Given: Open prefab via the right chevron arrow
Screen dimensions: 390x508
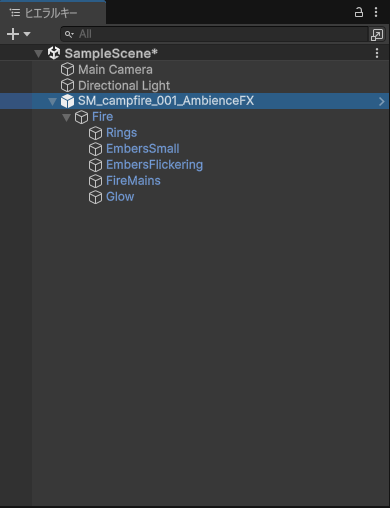Looking at the screenshot, I should pyautogui.click(x=382, y=101).
